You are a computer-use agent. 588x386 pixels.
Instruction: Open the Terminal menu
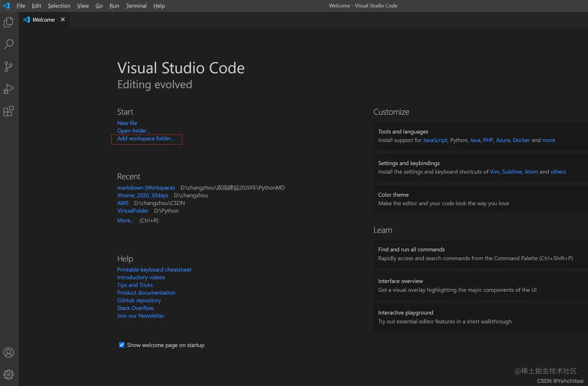point(136,5)
